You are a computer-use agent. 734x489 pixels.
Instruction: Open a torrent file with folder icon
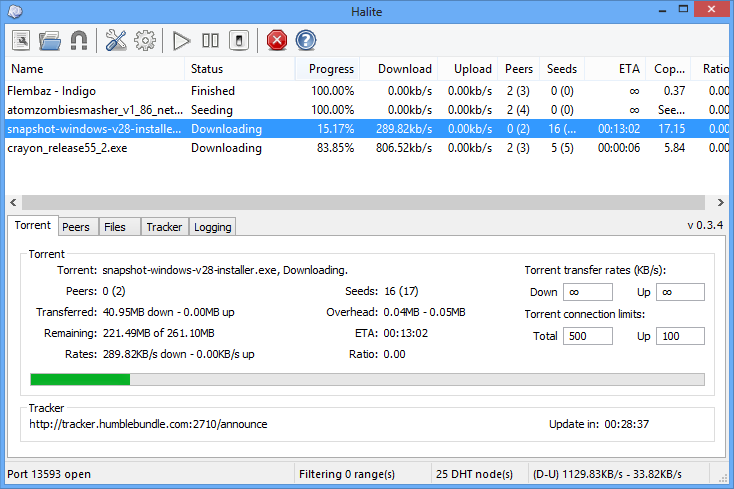tap(50, 40)
